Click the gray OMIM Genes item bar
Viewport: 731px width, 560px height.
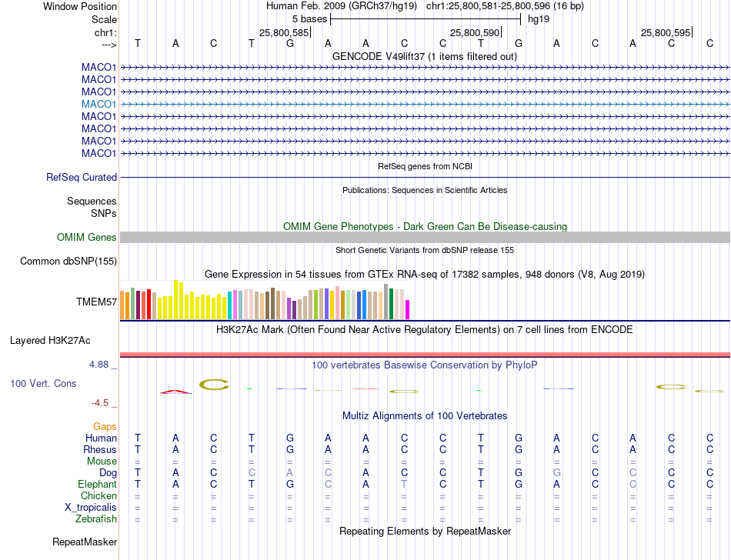425,237
